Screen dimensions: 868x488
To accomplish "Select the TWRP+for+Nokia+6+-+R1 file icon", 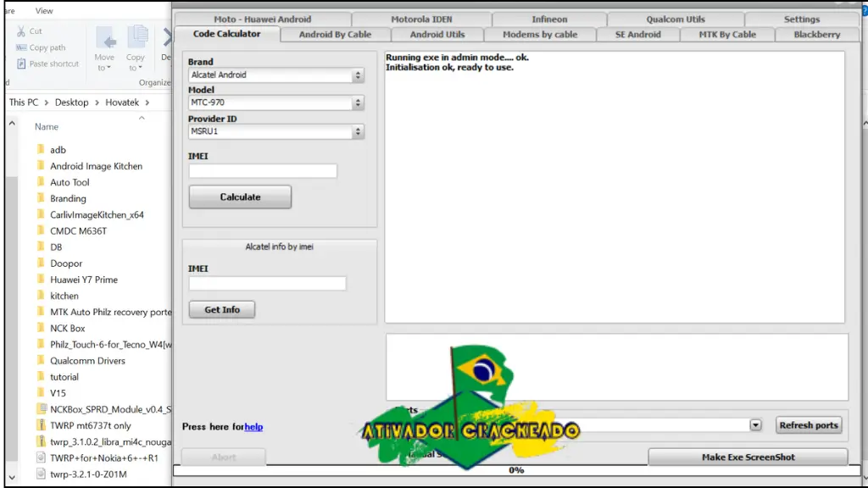I will [41, 457].
